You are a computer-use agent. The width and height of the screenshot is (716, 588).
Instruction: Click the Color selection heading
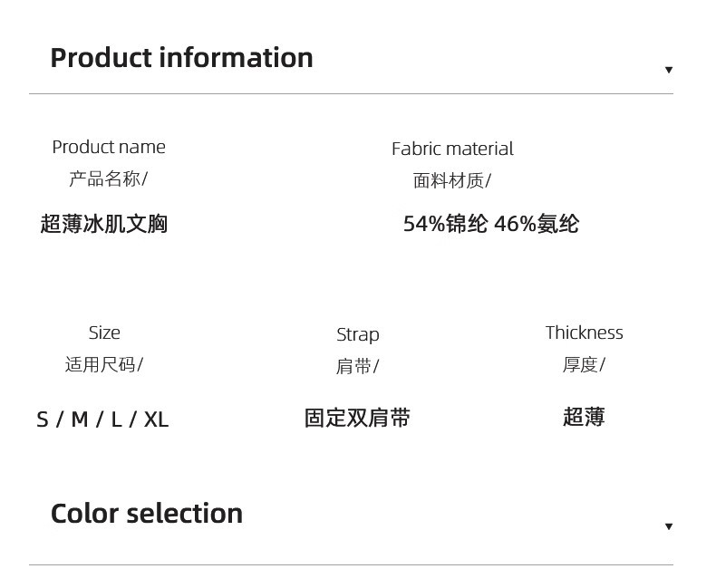pos(147,514)
